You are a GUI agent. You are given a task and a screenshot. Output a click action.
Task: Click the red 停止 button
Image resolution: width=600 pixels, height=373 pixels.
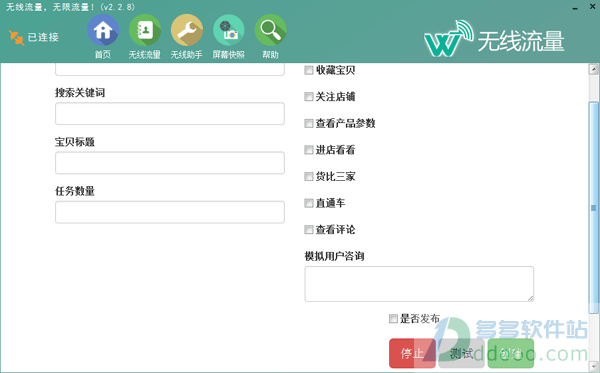pos(412,353)
